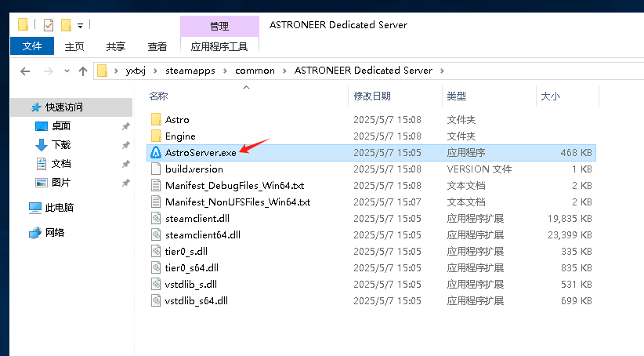Sort files by 大小 column
The width and height of the screenshot is (644, 356).
point(550,96)
